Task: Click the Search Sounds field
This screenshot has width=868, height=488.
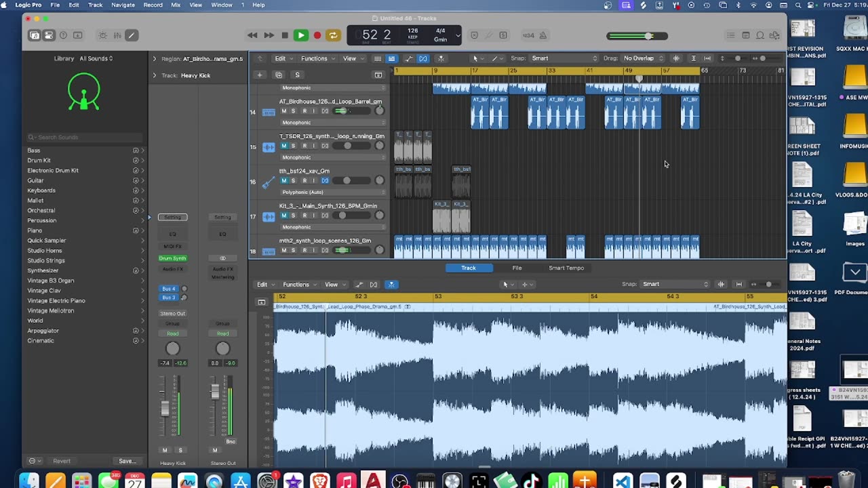Action: click(85, 137)
